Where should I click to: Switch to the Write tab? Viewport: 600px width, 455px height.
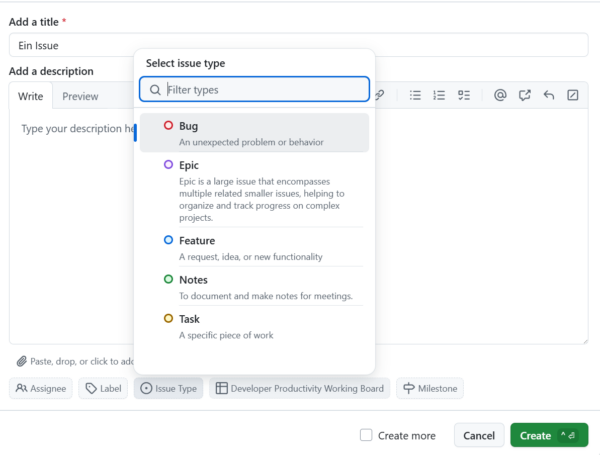[x=31, y=96]
